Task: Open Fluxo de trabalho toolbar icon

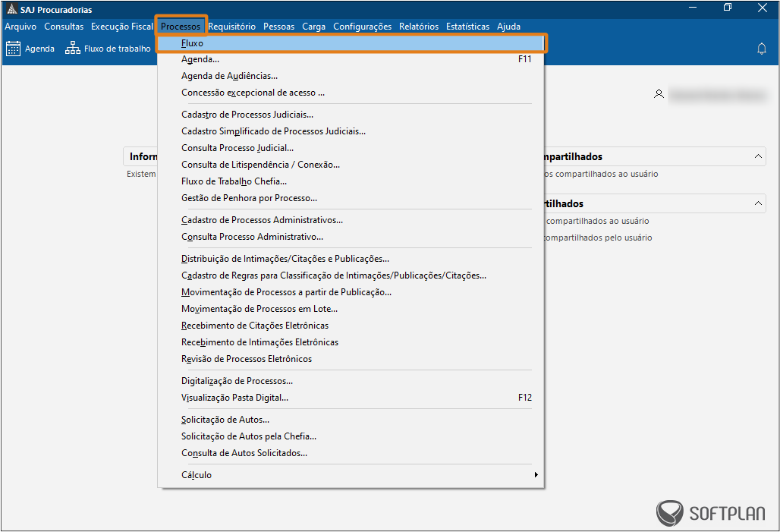Action: coord(73,49)
